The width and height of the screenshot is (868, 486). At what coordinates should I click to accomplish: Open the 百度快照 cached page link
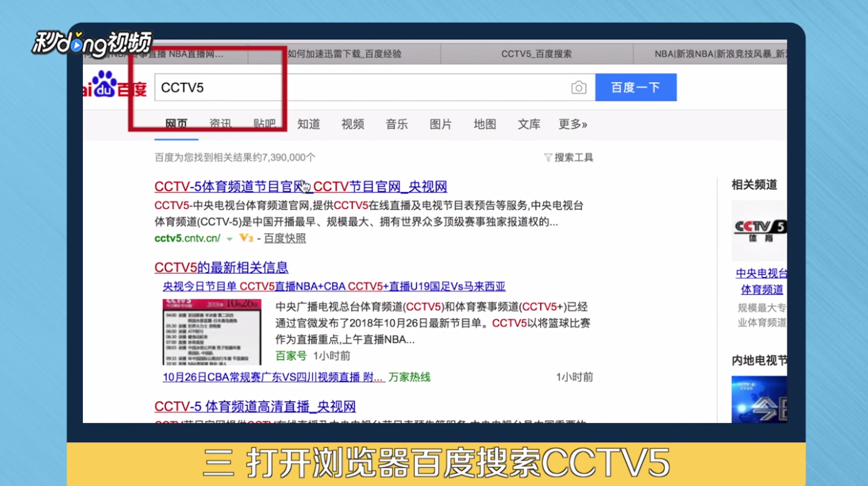[285, 239]
